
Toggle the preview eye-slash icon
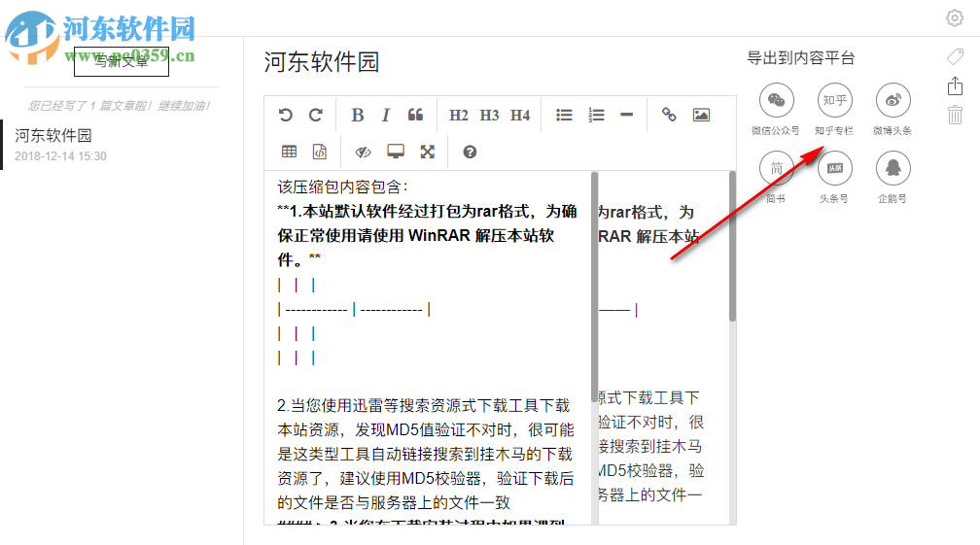(x=364, y=152)
